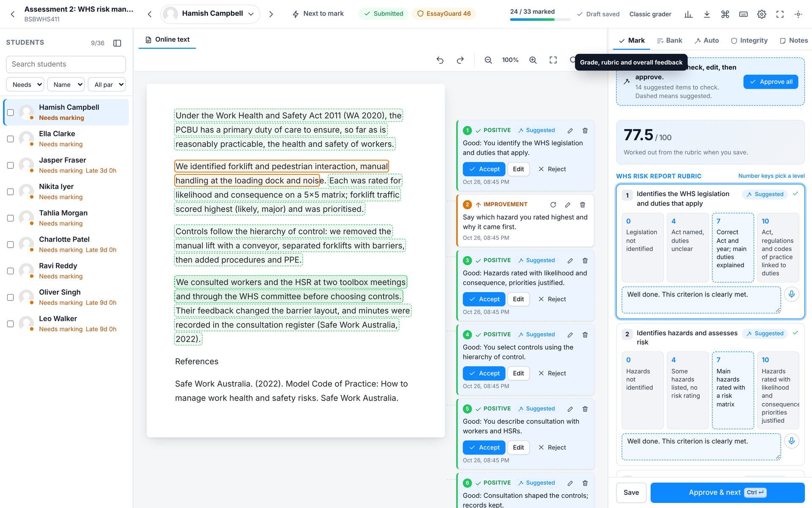Pick level 4 for criterion 2
812x508 pixels.
(687, 390)
